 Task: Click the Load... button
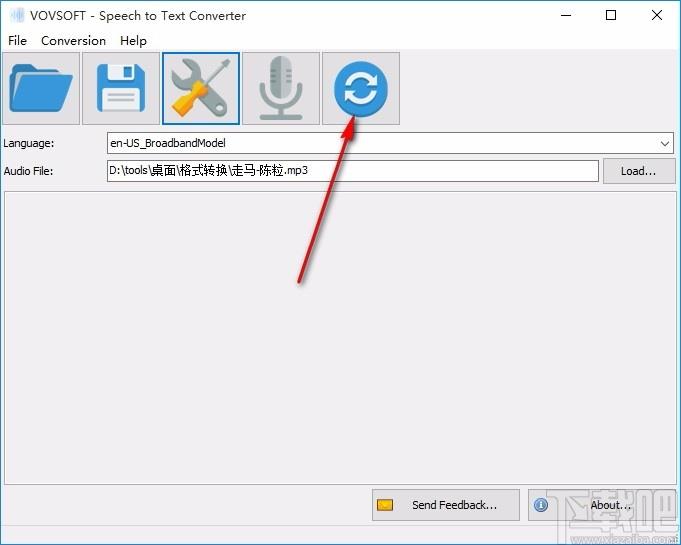639,171
